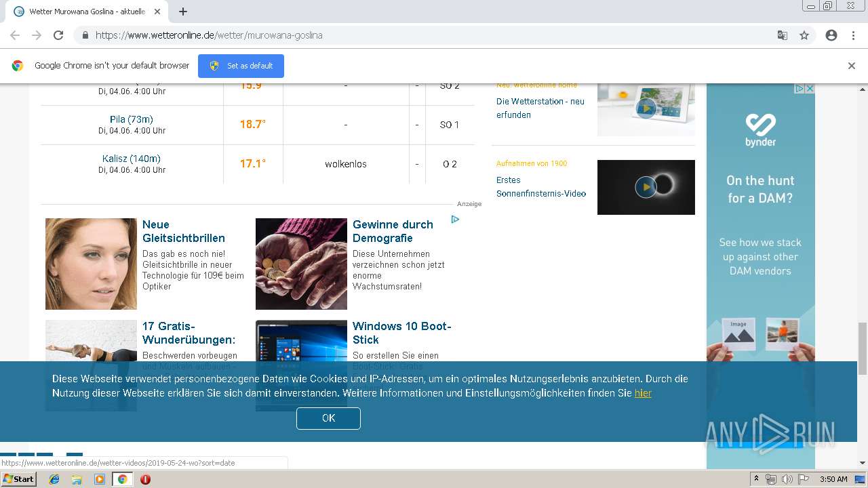Viewport: 868px width, 488px height.
Task: Click Kalisz temperature 17.1°
Action: click(253, 164)
